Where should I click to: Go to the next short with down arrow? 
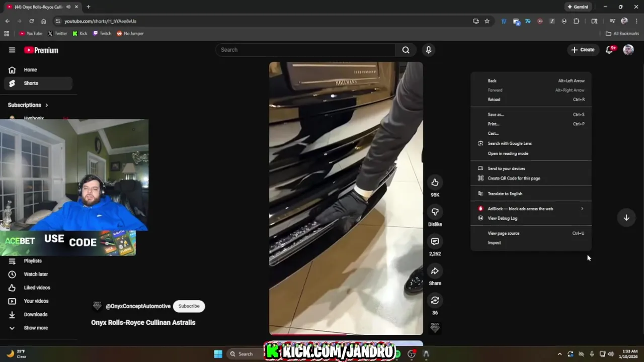click(626, 218)
